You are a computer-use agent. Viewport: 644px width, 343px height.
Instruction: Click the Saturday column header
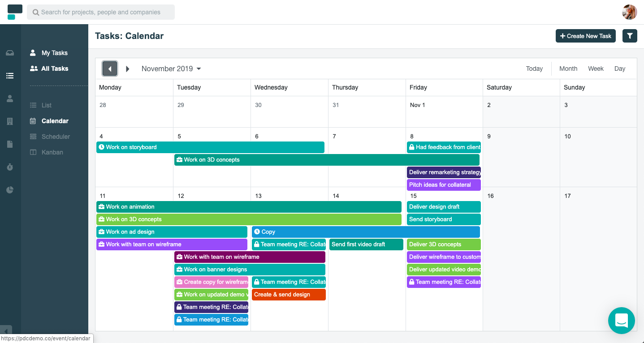(x=499, y=87)
